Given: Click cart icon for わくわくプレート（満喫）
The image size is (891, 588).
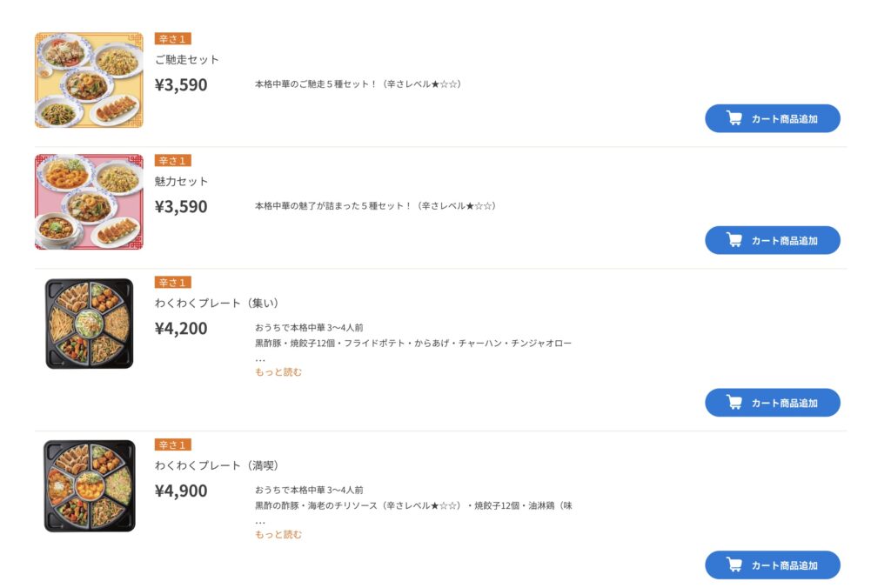Looking at the screenshot, I should (x=734, y=565).
